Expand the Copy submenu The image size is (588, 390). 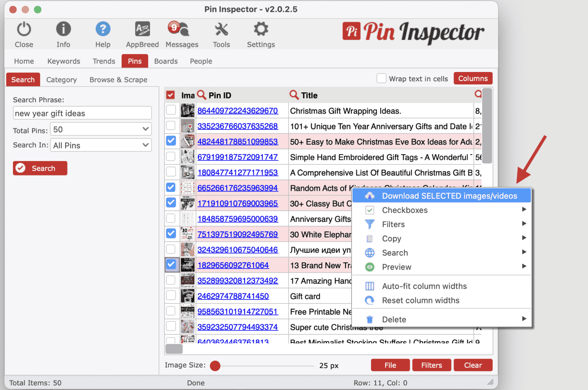point(392,238)
